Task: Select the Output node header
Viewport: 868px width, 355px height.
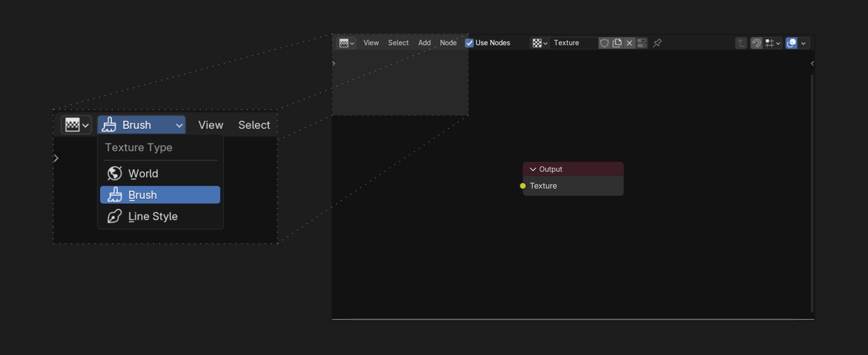Action: [x=573, y=169]
